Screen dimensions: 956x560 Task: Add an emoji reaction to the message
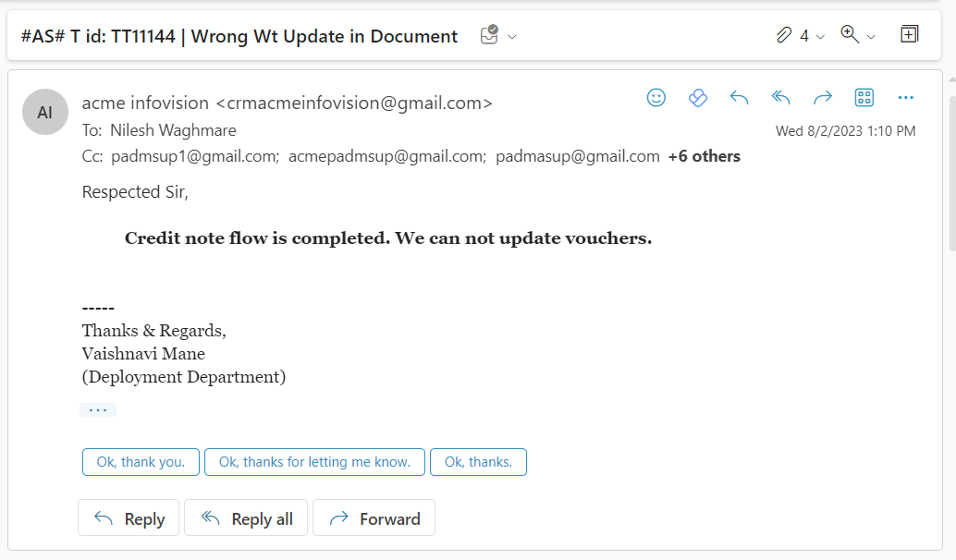[656, 98]
